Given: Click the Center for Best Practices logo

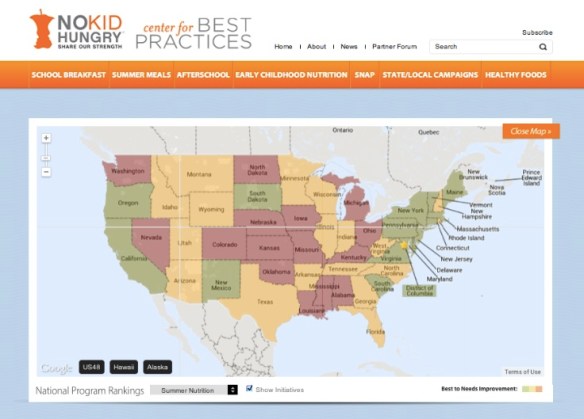Looking at the screenshot, I should point(194,33).
